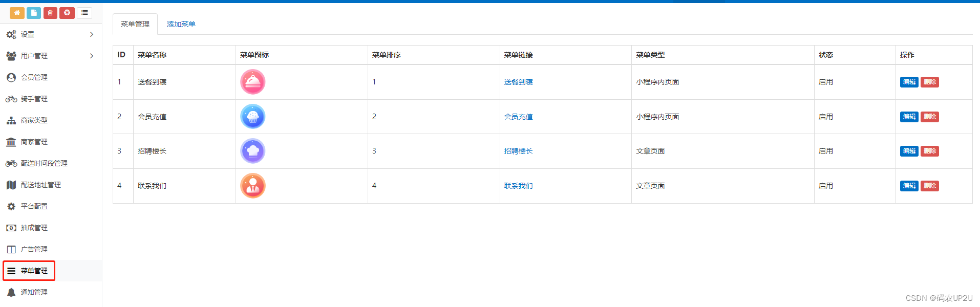Image resolution: width=980 pixels, height=307 pixels.
Task: Follow the 招聘楼长 menu link
Action: point(518,151)
